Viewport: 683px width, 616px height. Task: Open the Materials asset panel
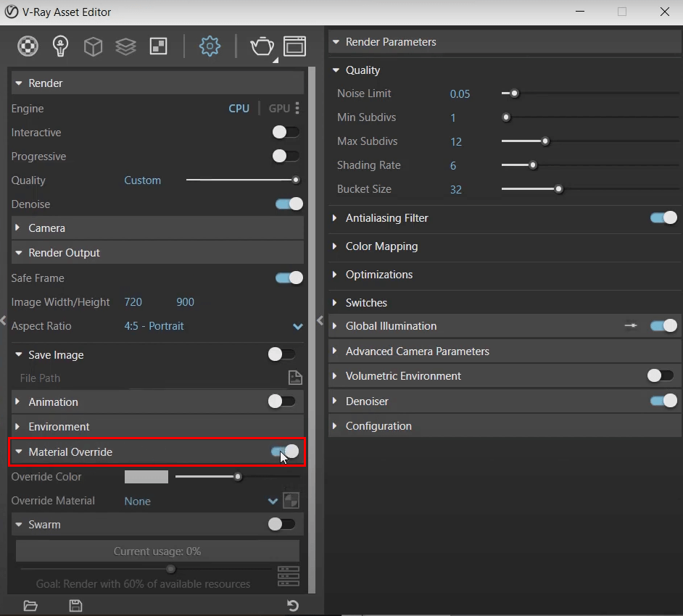(28, 46)
